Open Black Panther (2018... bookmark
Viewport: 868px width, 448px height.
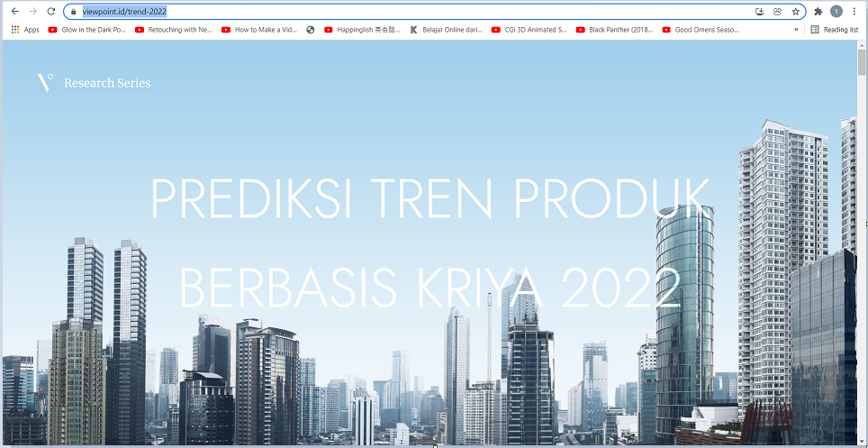[x=615, y=30]
